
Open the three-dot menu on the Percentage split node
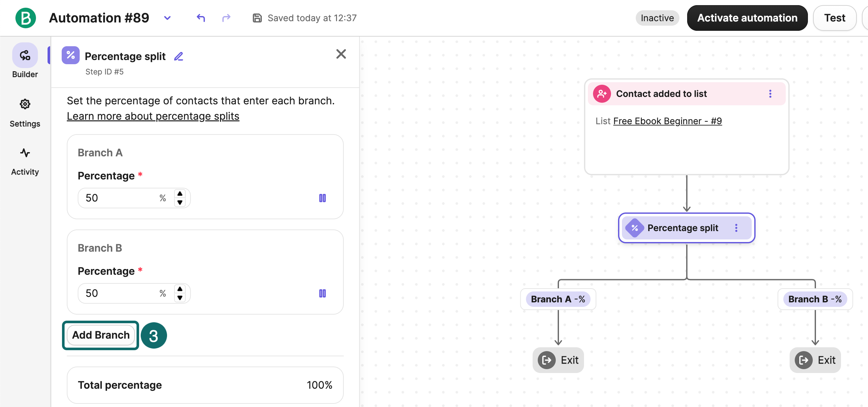point(736,228)
